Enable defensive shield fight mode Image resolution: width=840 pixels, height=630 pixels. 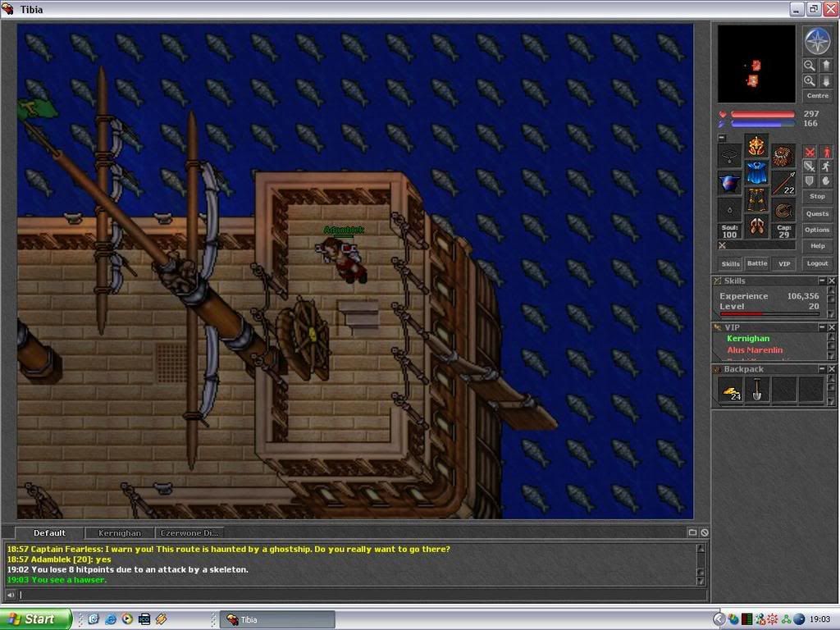click(810, 181)
